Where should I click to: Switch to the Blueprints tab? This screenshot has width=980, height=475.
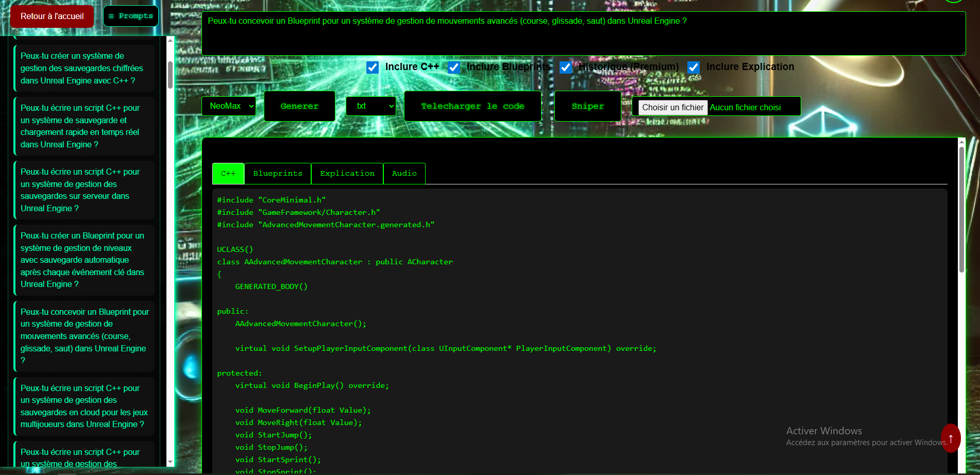click(x=277, y=173)
